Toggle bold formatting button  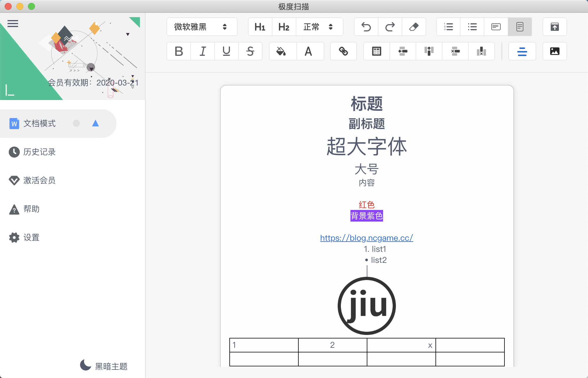179,51
